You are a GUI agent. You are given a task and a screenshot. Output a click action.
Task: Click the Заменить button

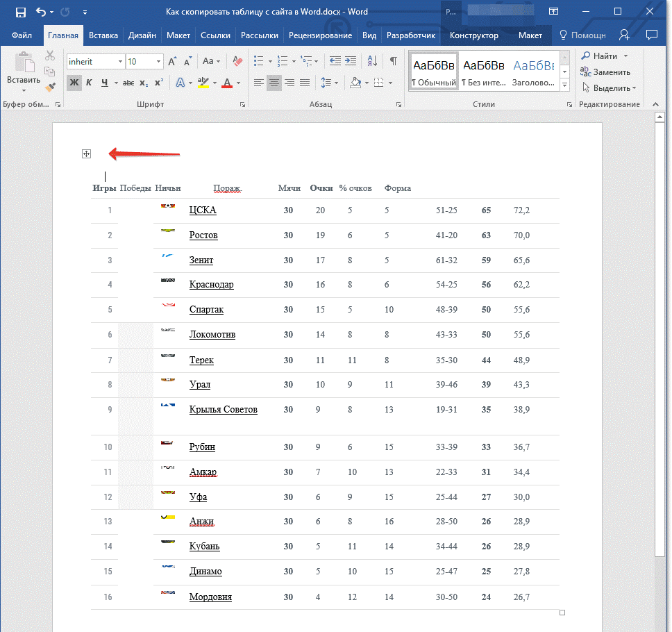point(605,72)
